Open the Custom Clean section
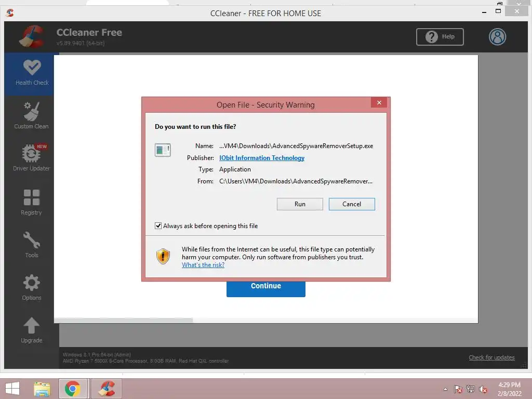This screenshot has width=532, height=399. click(x=32, y=116)
